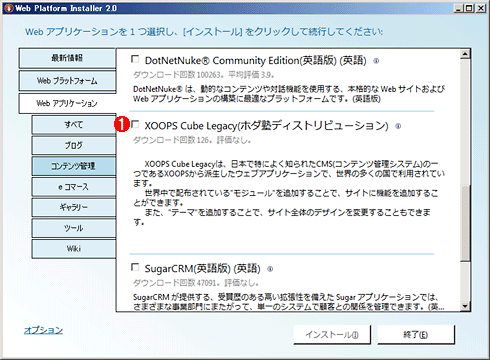
Task: Show the すべて category
Action: pos(74,125)
